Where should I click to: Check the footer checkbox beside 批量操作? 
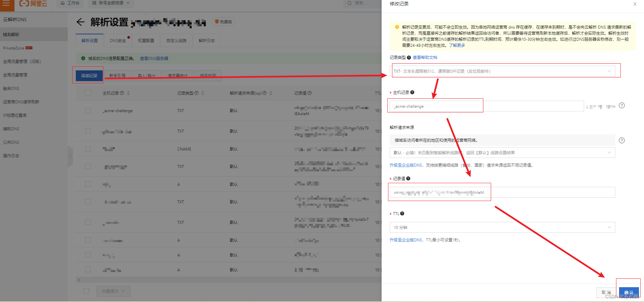click(x=86, y=291)
